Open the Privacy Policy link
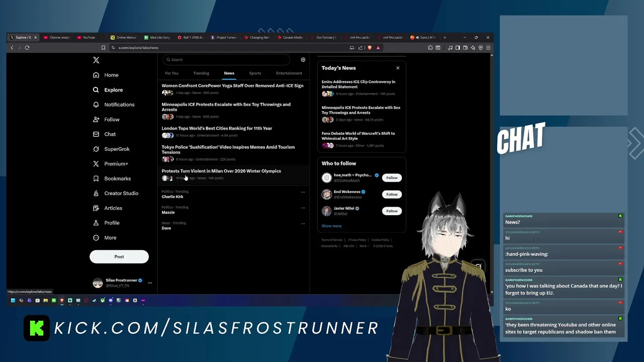This screenshot has height=362, width=644. click(357, 240)
